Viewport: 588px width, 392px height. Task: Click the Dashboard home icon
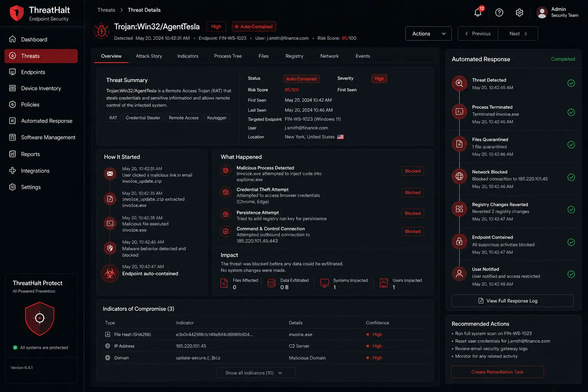pyautogui.click(x=13, y=39)
